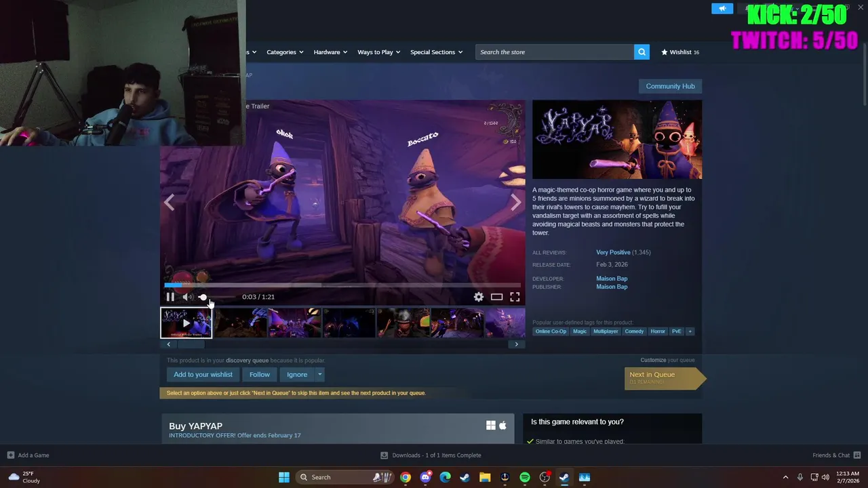Expand the Ways to Play menu
The height and width of the screenshot is (488, 868).
(378, 52)
